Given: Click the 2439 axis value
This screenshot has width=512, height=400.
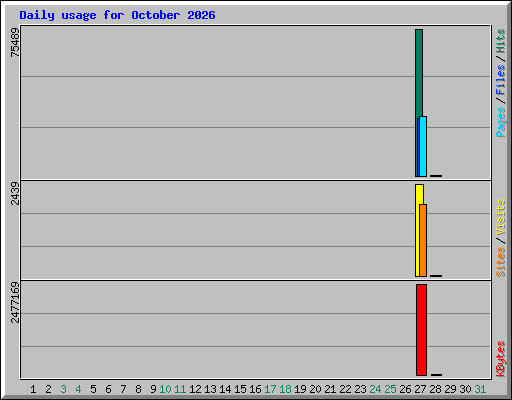Looking at the screenshot, I should [15, 193].
